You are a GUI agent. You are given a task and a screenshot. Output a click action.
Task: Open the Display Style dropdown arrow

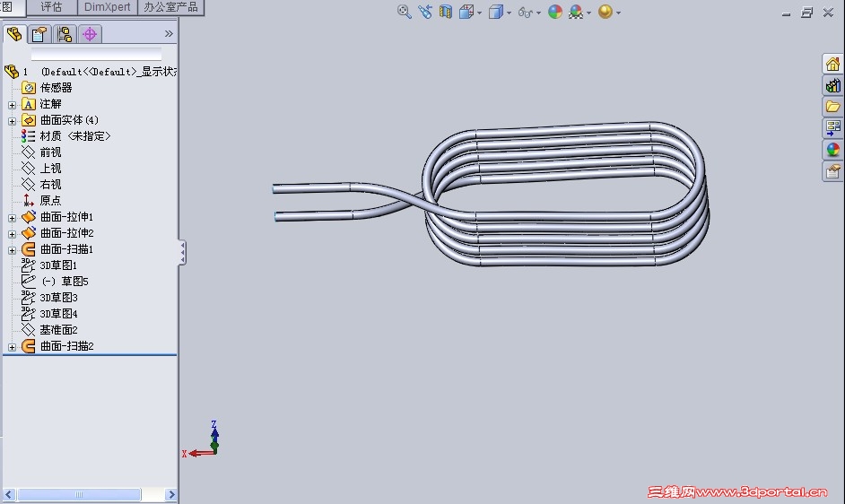coord(509,13)
